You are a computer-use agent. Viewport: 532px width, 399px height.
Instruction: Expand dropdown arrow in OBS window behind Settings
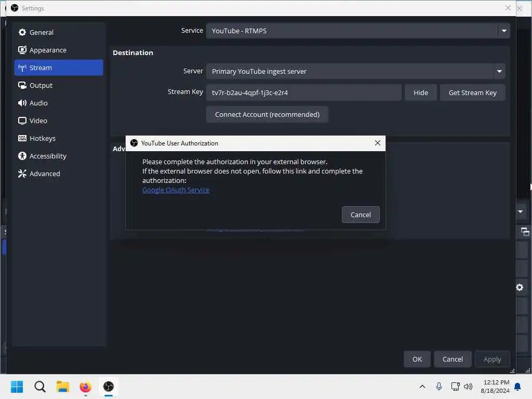pos(520,212)
